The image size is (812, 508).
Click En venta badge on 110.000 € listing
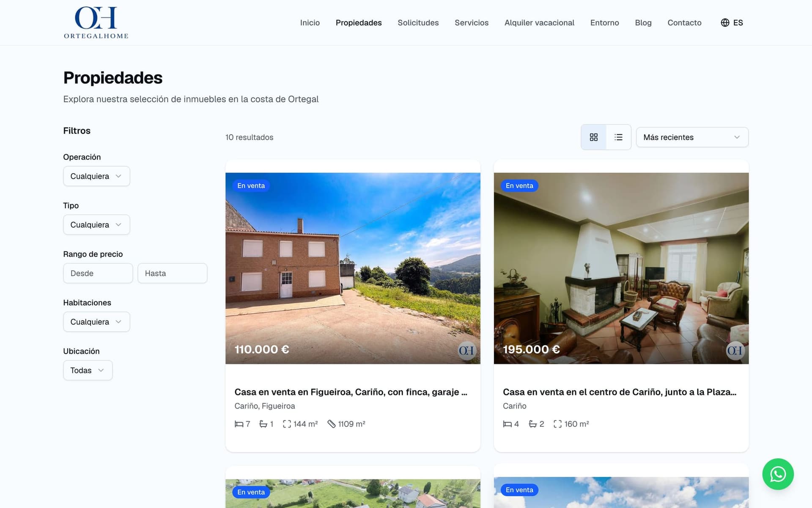tap(251, 185)
